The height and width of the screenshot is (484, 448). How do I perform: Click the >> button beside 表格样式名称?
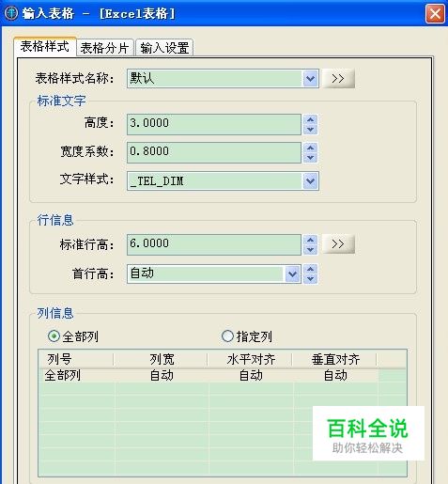(x=338, y=78)
